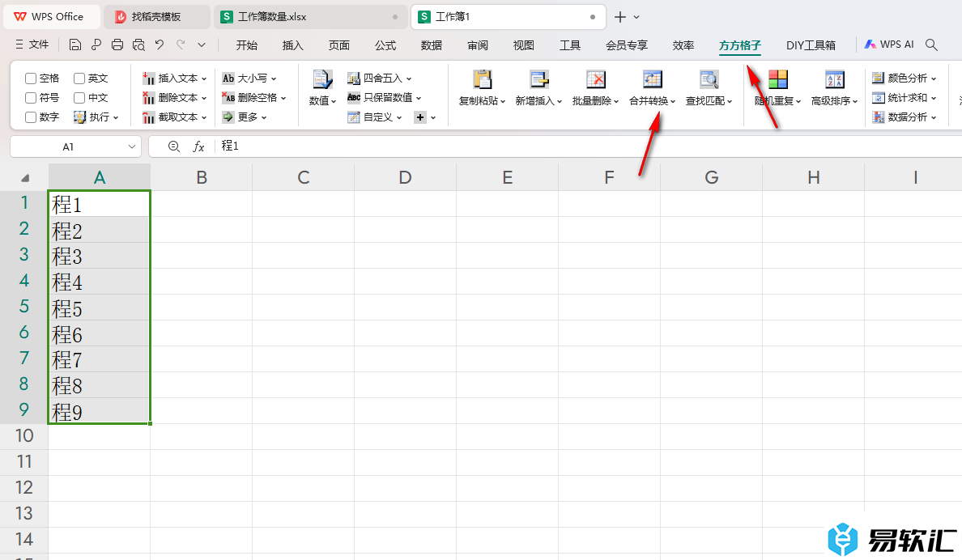Click the WPS AI button
This screenshot has width=962, height=560.
tap(889, 45)
